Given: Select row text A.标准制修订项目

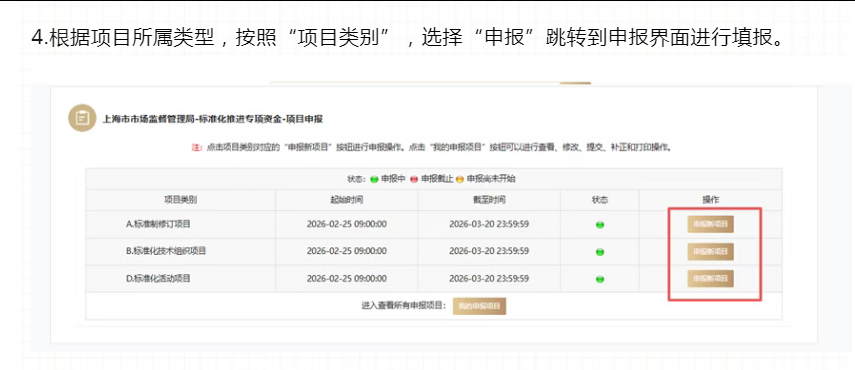Looking at the screenshot, I should pyautogui.click(x=158, y=224).
